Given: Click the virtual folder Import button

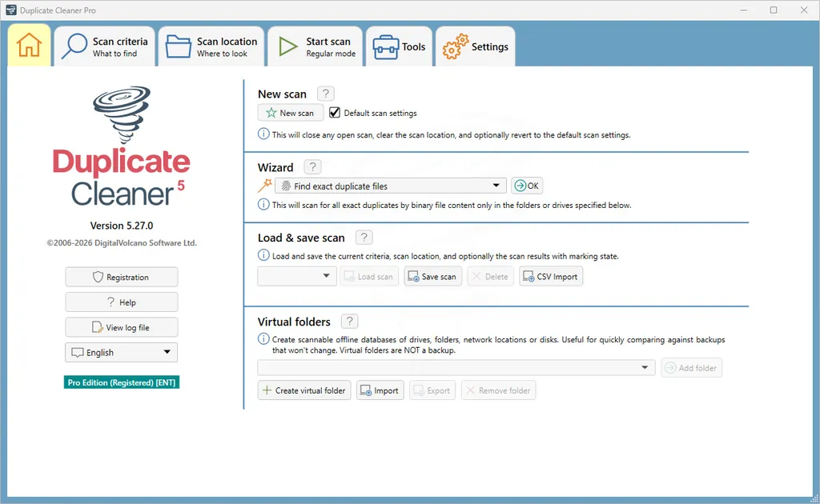Looking at the screenshot, I should 380,390.
